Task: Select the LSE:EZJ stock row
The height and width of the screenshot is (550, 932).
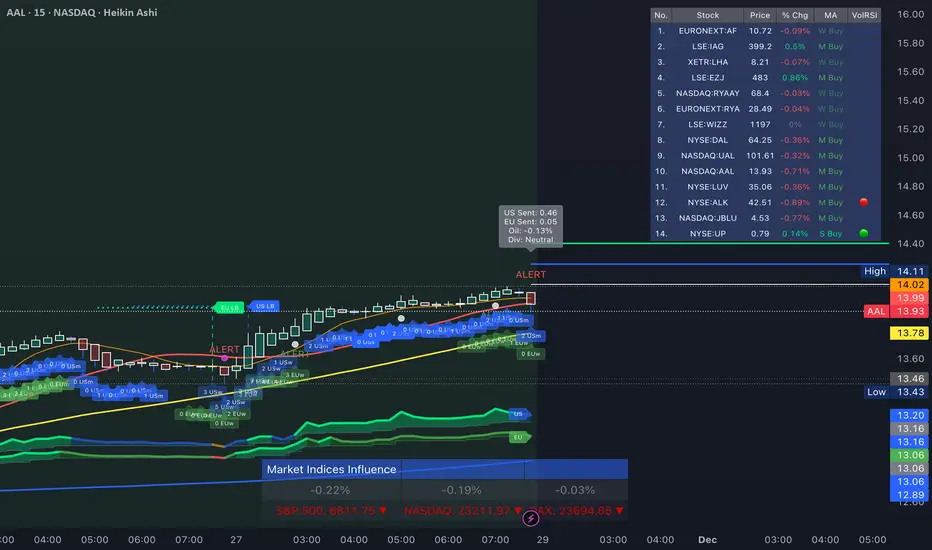Action: click(766, 77)
